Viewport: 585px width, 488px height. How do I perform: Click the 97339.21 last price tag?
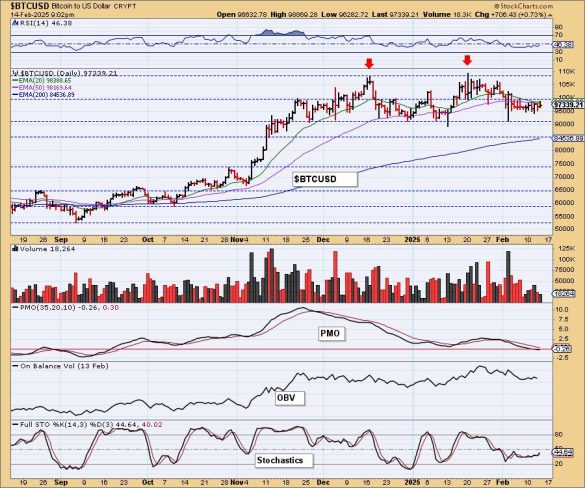[x=568, y=105]
